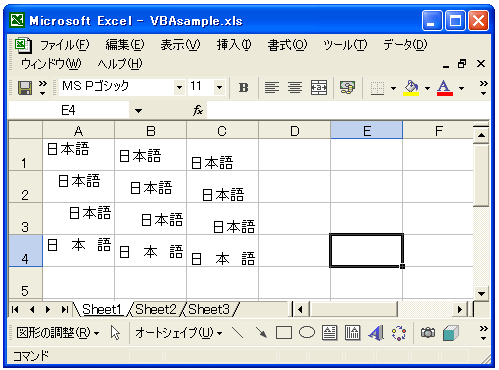This screenshot has width=499, height=370.
Task: Click the Borders grid icon
Action: 377,88
